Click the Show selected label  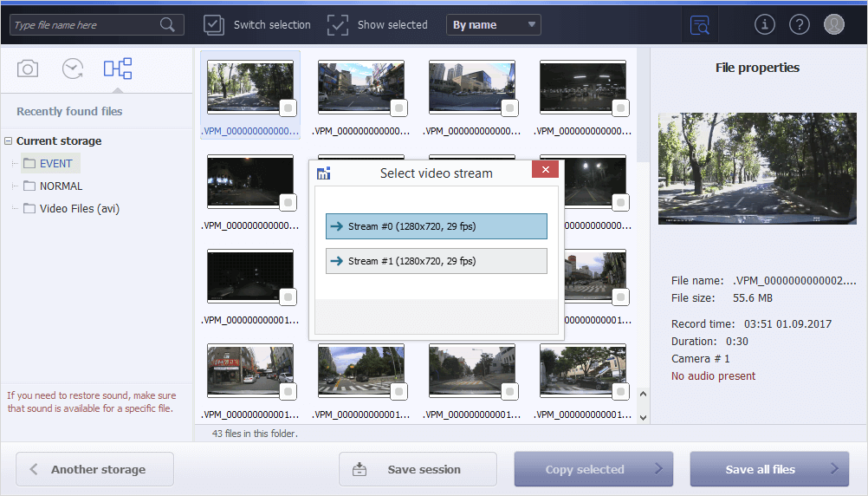tap(392, 25)
